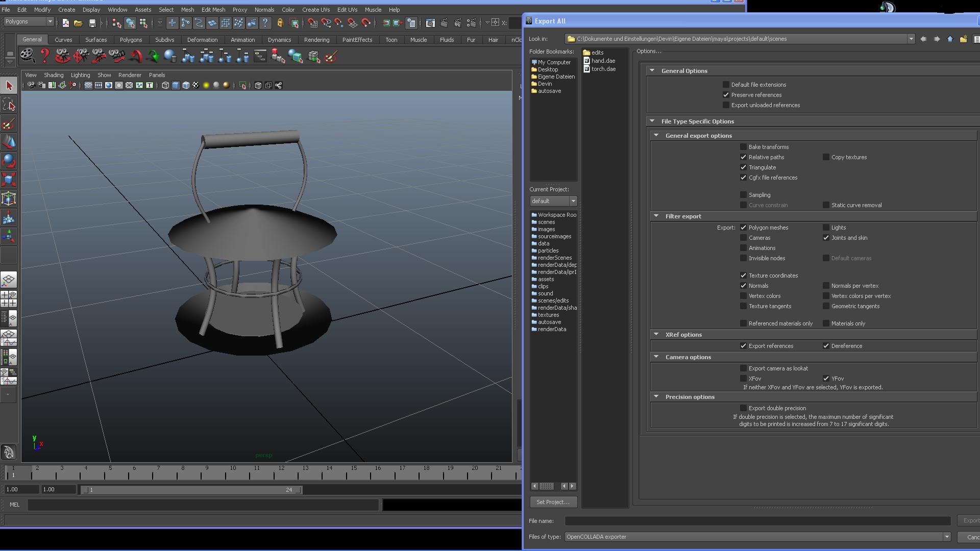The height and width of the screenshot is (551, 980).
Task: Open scene using the folder icon
Action: point(78,23)
